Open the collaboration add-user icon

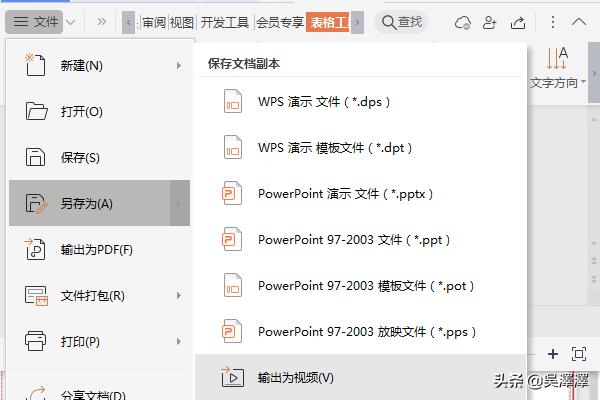pos(489,23)
